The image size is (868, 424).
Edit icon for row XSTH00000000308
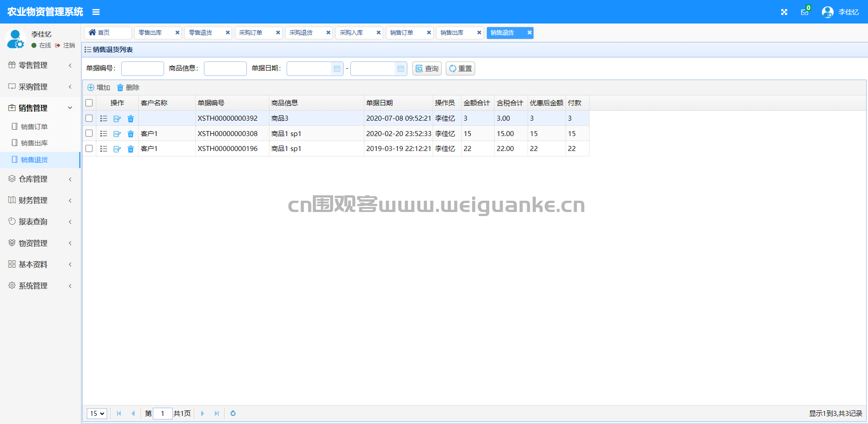(117, 134)
